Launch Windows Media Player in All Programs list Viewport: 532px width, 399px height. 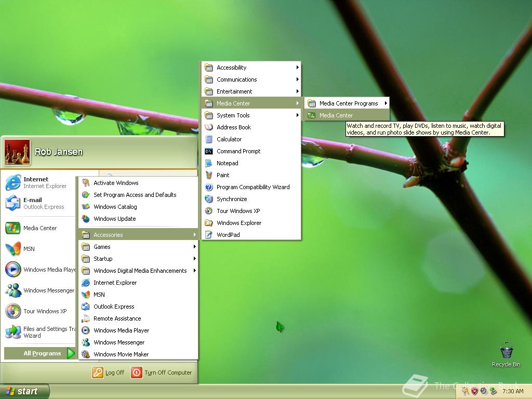pyautogui.click(x=138, y=330)
